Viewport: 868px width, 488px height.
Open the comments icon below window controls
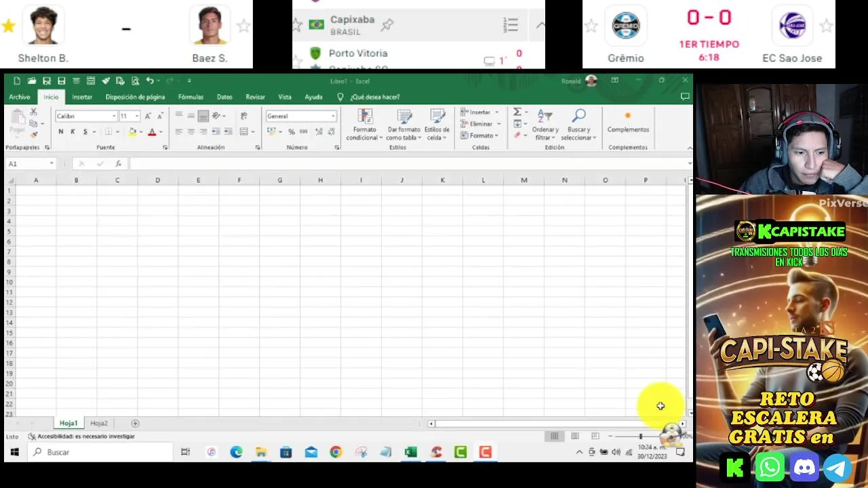pos(685,97)
